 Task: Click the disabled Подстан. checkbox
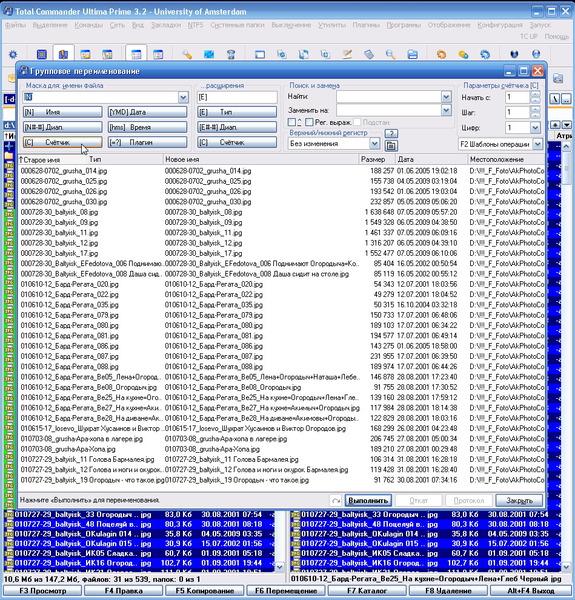pyautogui.click(x=357, y=122)
